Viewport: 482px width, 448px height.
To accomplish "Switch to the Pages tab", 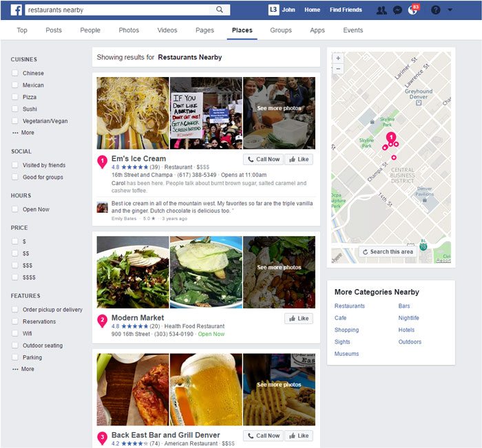I will tap(205, 30).
